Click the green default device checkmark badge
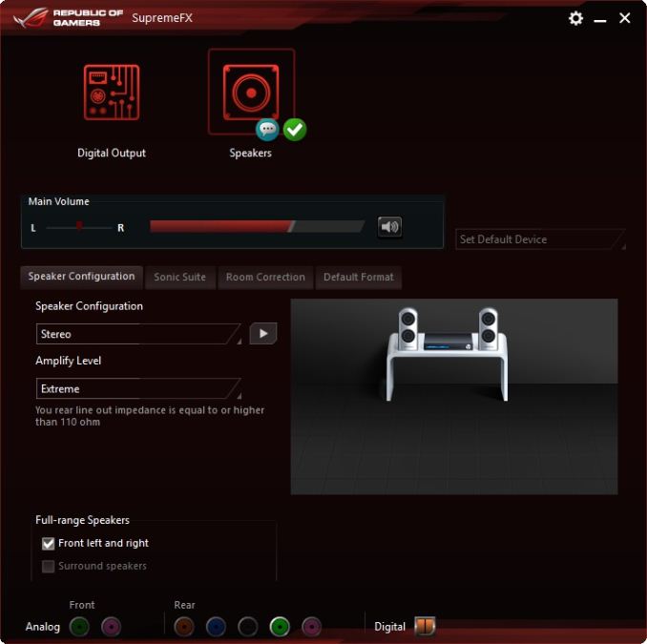Viewport: 647px width, 644px height. click(x=295, y=130)
